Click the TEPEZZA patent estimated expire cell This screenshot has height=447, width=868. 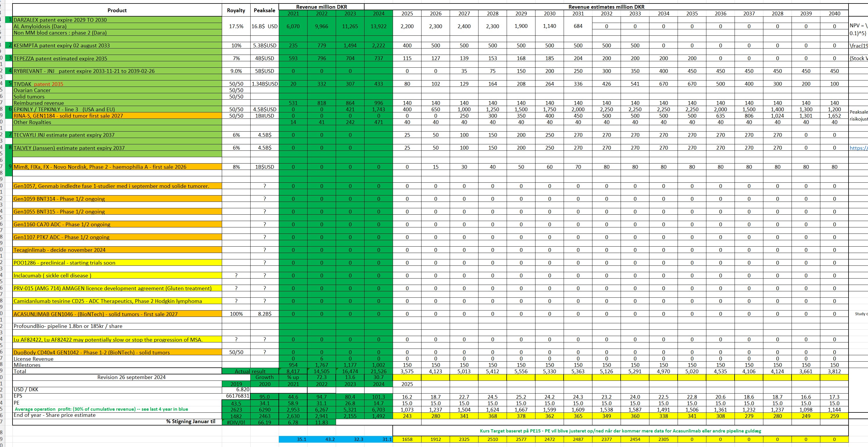coord(117,58)
